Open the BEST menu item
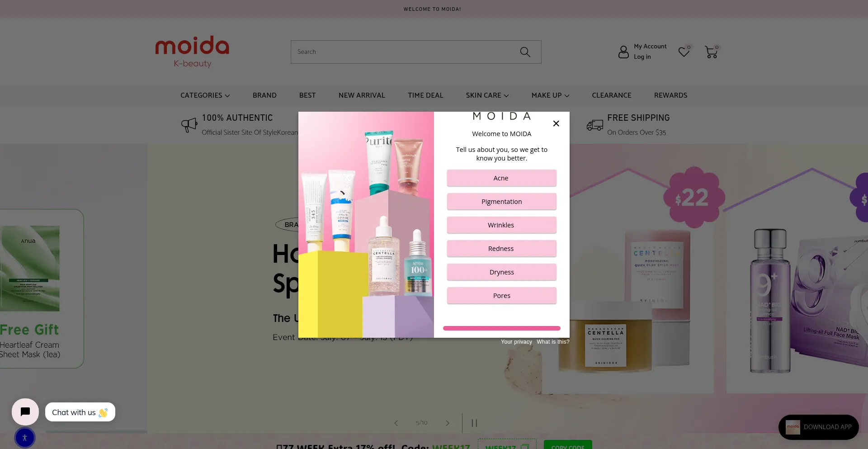The image size is (868, 449). coord(307,95)
